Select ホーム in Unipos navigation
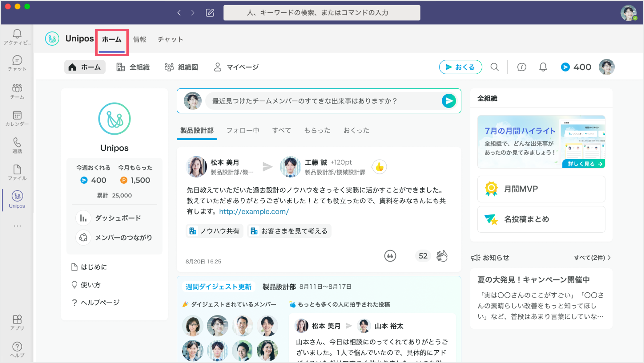This screenshot has height=363, width=644. coord(85,67)
